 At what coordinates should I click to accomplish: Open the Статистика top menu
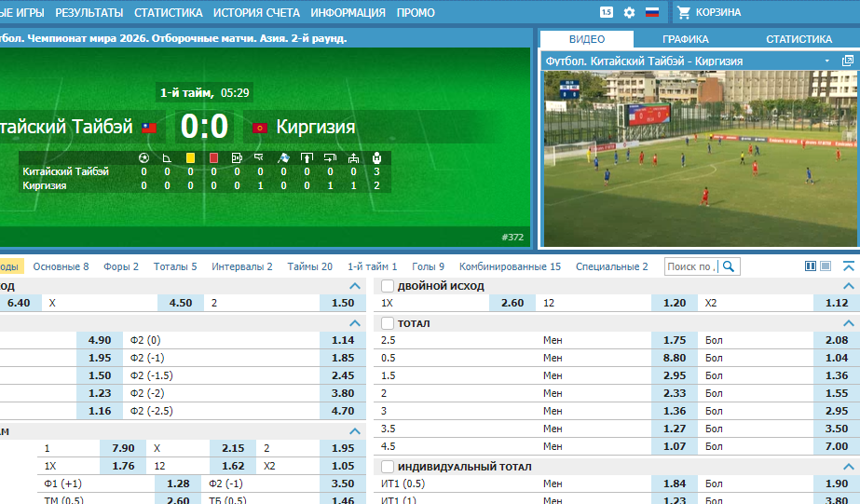pos(168,12)
